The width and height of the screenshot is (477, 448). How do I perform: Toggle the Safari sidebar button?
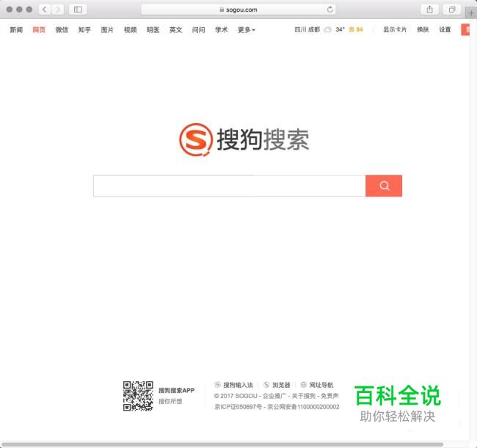pyautogui.click(x=78, y=10)
